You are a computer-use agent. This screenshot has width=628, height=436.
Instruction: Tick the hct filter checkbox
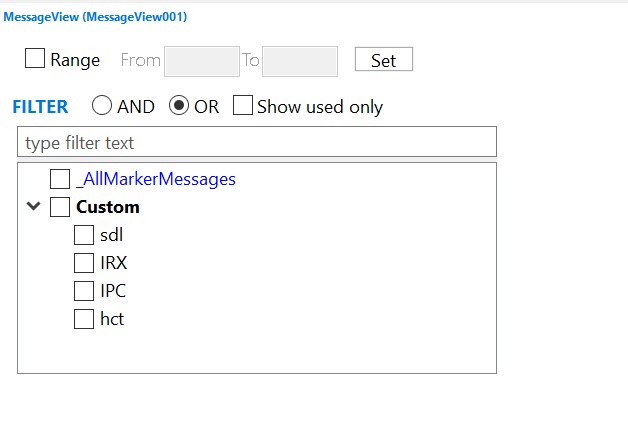[x=84, y=319]
